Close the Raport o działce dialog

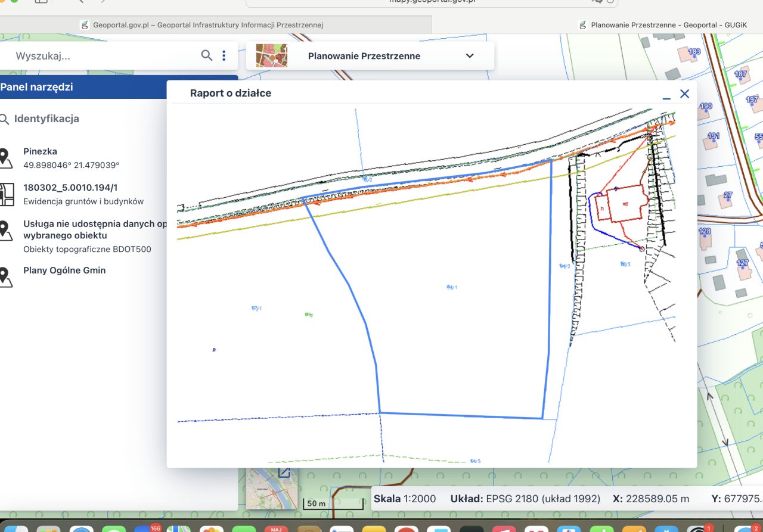[x=685, y=94]
